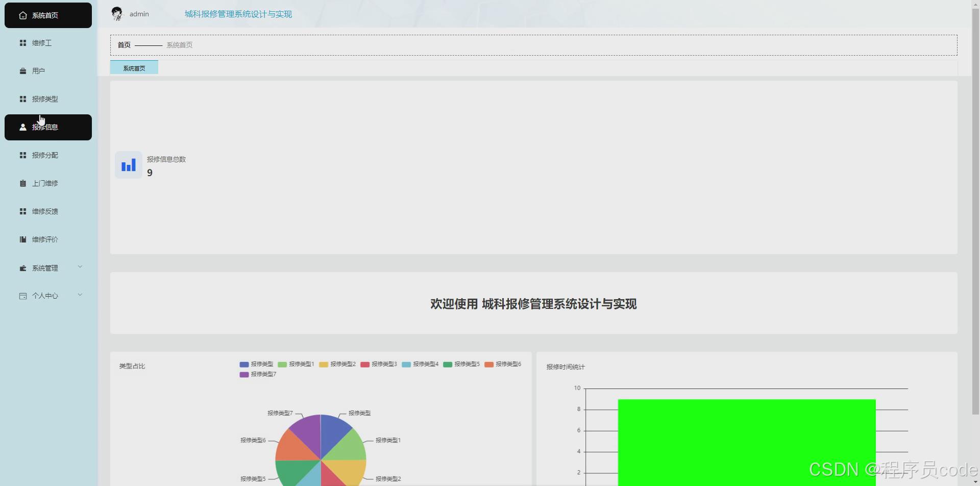This screenshot has width=980, height=486.
Task: Toggle 报修类型 legend entry in pie chart
Action: coord(256,364)
